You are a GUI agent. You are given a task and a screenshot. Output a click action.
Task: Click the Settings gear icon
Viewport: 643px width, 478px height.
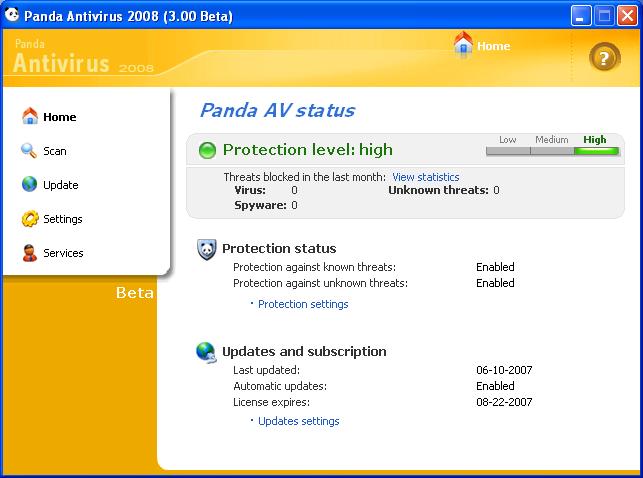pyautogui.click(x=30, y=219)
